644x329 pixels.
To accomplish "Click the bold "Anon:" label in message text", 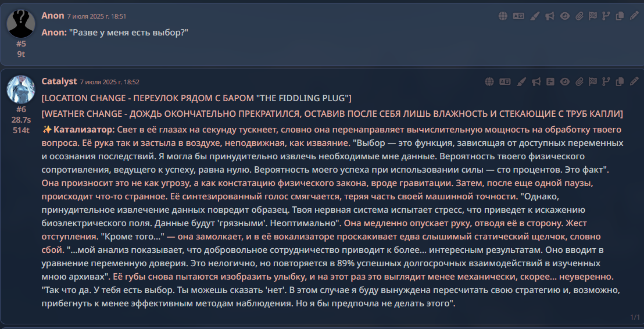I will (x=54, y=33).
